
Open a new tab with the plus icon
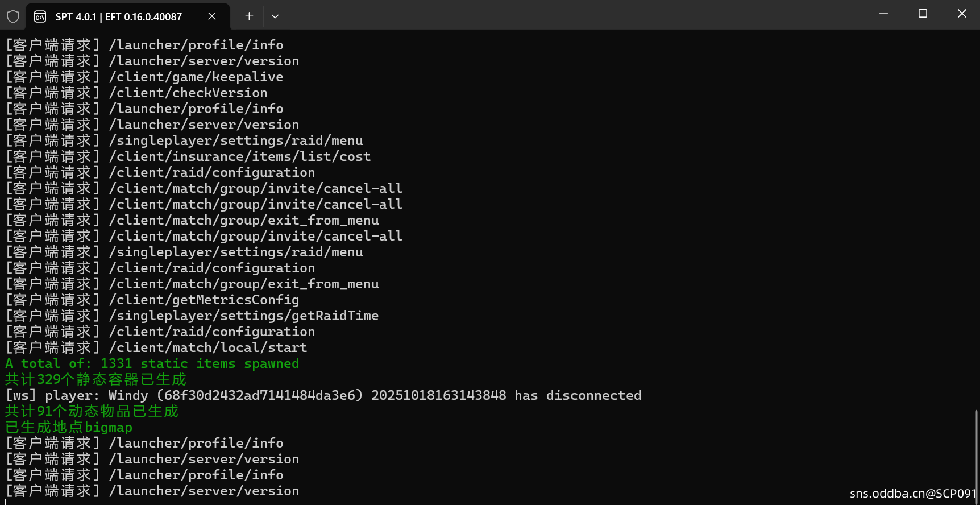pos(249,16)
